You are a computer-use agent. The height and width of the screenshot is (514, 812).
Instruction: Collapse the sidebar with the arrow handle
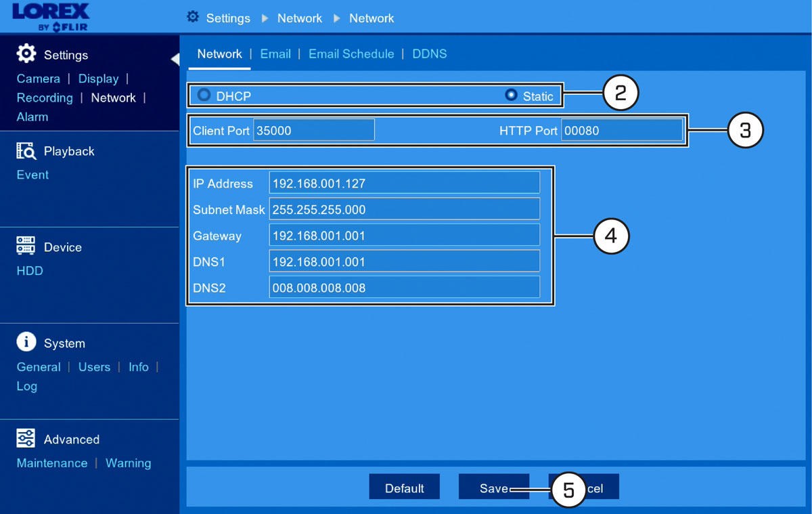175,59
